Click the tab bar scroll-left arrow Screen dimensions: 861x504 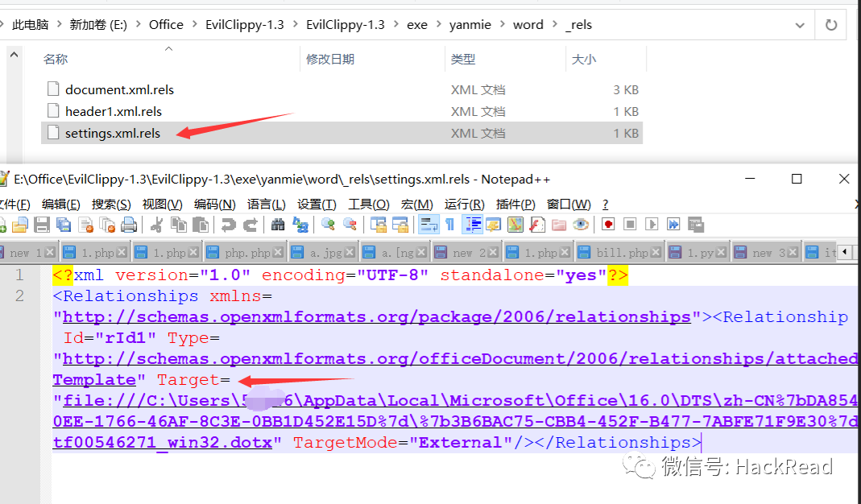(845, 252)
